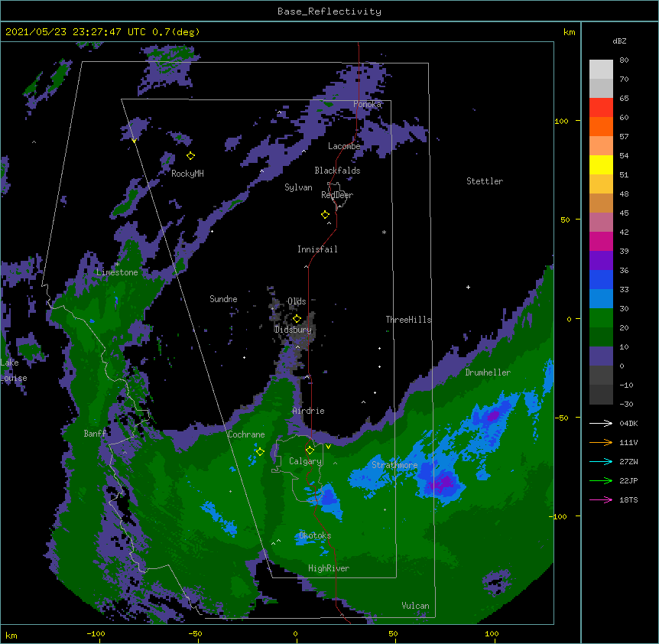Click the 18TS legend label

tap(628, 499)
